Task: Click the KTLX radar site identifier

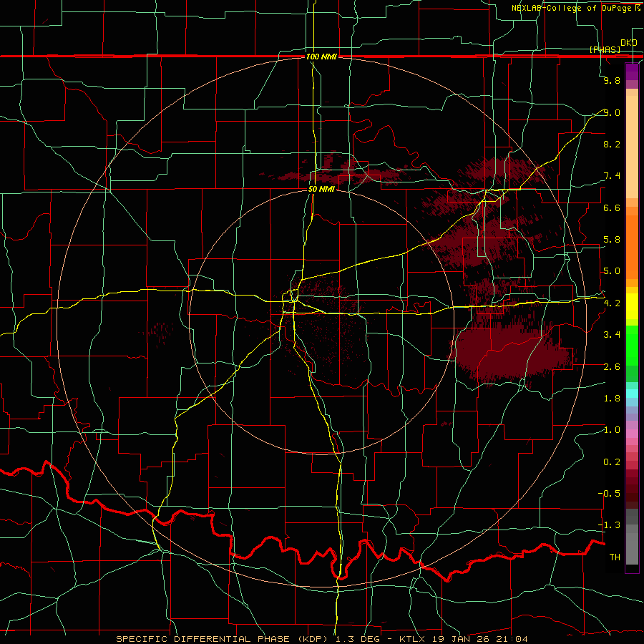Action: pos(414,639)
